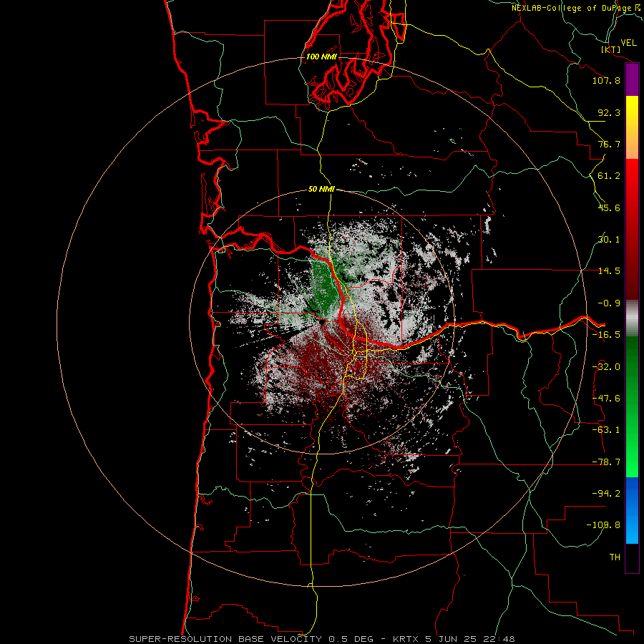Image resolution: width=644 pixels, height=644 pixels.
Task: Click the -63.1 legend value
Action: (x=606, y=430)
